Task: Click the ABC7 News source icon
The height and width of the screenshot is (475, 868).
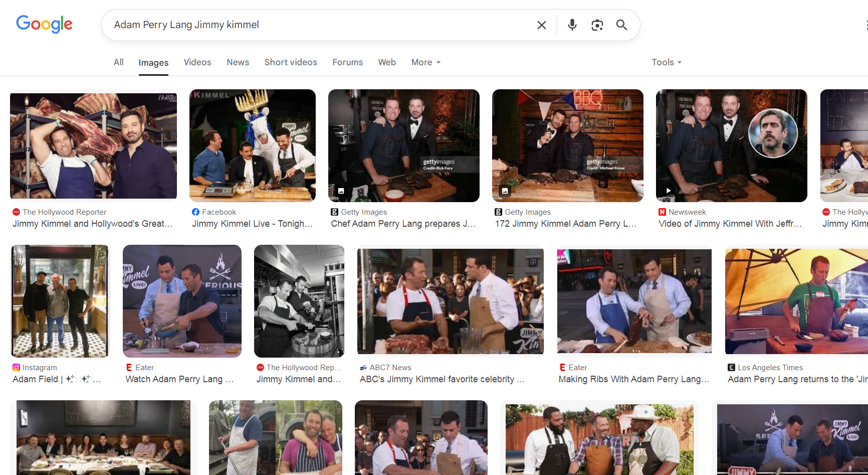Action: [x=363, y=368]
